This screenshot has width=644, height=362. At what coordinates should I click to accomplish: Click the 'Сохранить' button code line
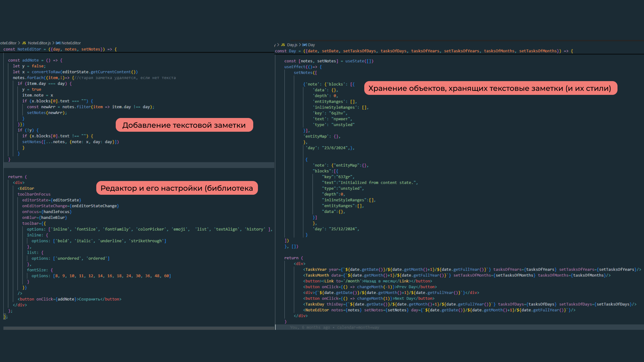[69, 299]
